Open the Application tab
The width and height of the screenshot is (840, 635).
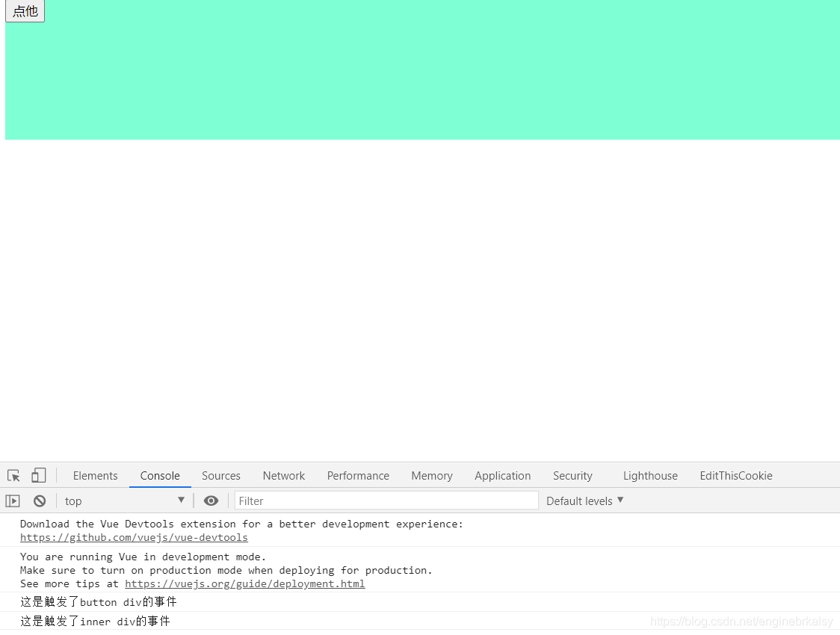(x=502, y=476)
